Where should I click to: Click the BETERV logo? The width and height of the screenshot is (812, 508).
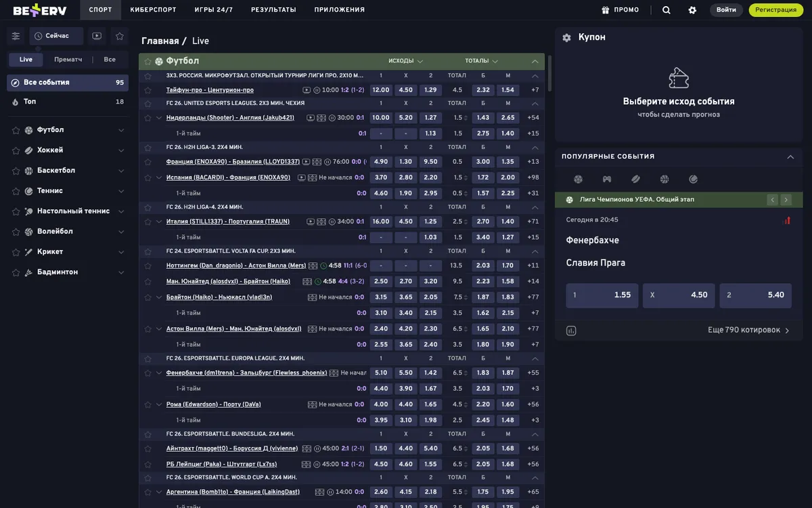click(40, 10)
